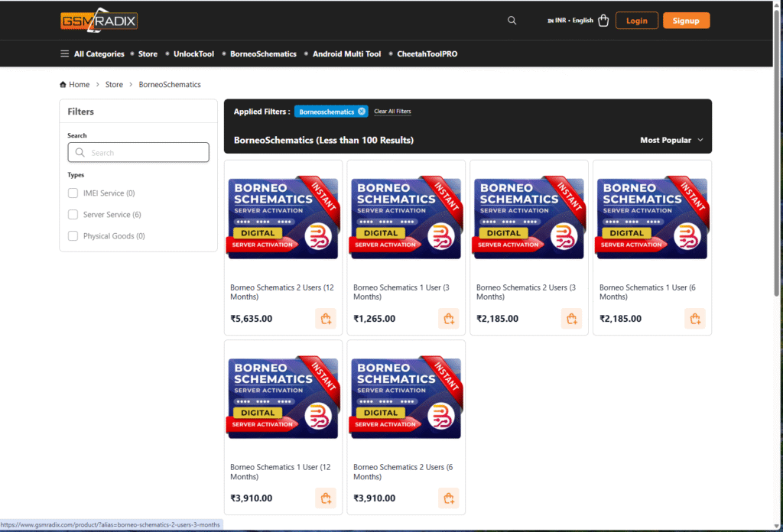Click the GSM Radix logo
The image size is (783, 532).
coord(99,21)
